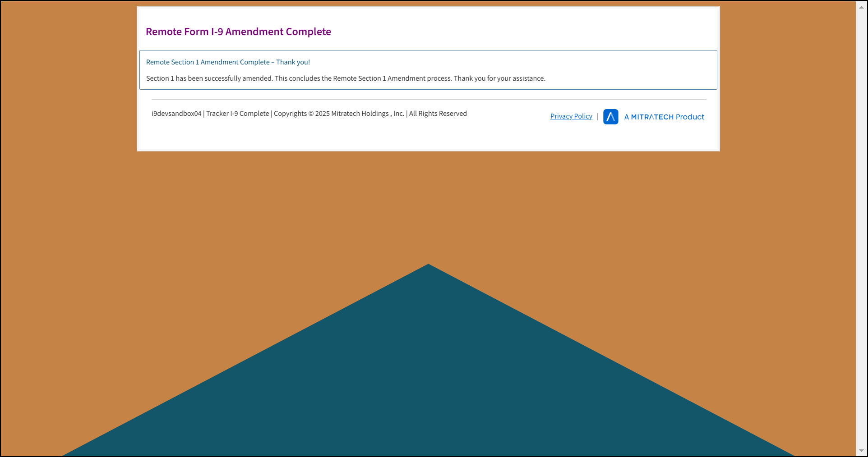Screen dimensions: 868x457
Task: Click the 'Section 1 has been successfully amended' sentence
Action: click(209, 78)
